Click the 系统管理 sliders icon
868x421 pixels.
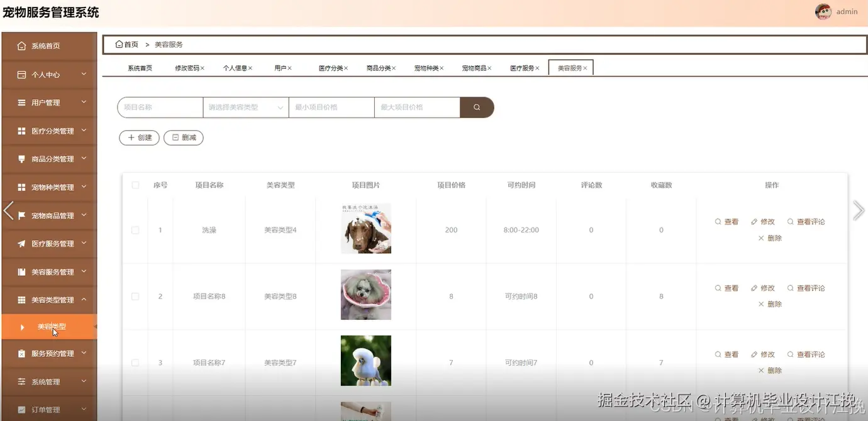click(x=21, y=382)
